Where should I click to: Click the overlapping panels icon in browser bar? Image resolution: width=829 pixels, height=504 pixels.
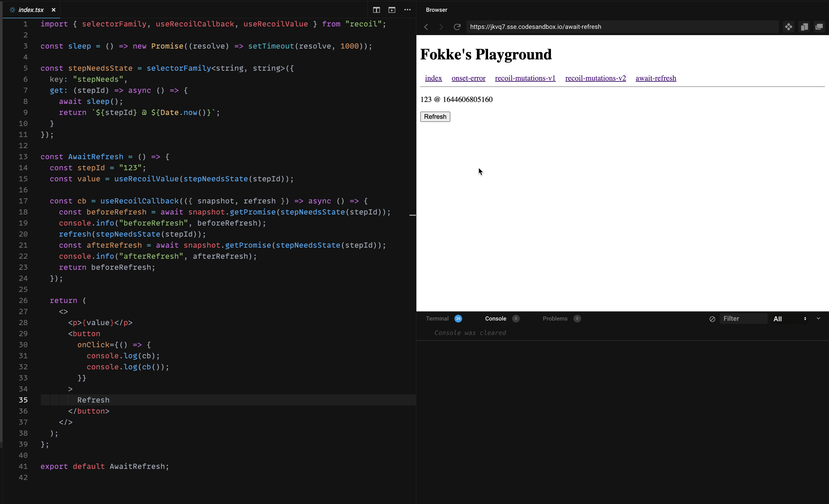pyautogui.click(x=804, y=27)
